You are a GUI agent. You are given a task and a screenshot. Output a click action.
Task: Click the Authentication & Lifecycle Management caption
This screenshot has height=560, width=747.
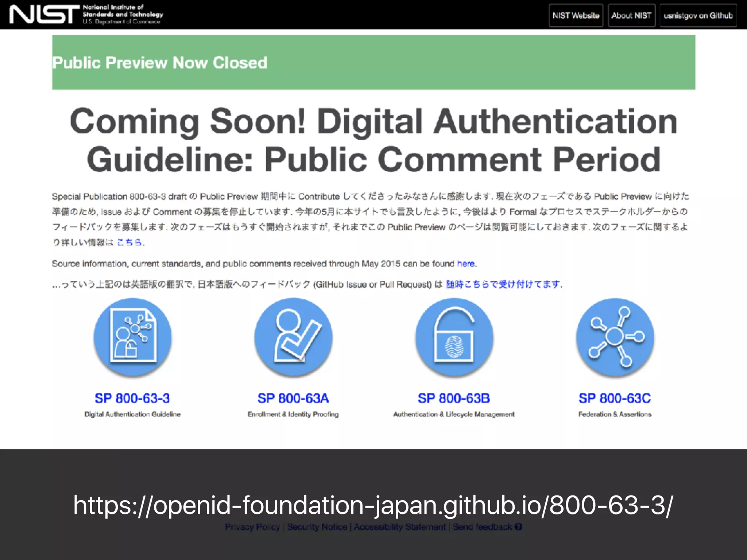[x=454, y=414]
